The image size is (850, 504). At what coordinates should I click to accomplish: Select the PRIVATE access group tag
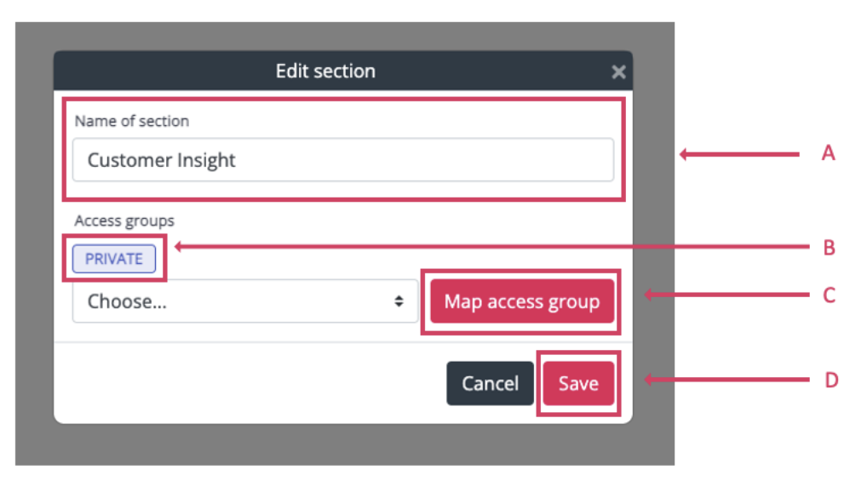click(x=114, y=259)
